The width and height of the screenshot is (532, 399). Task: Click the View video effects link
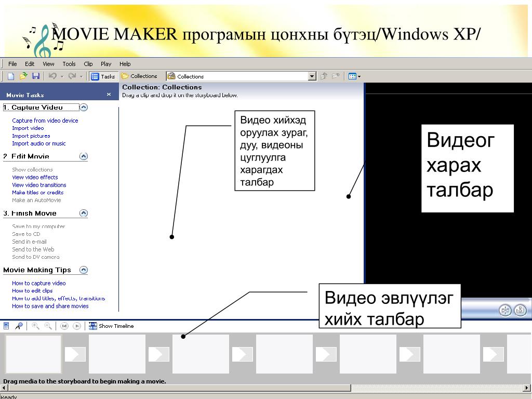pos(35,177)
